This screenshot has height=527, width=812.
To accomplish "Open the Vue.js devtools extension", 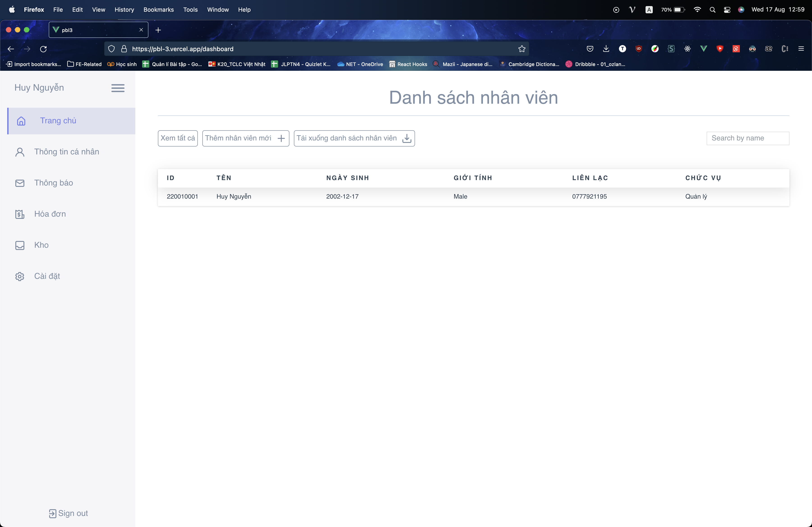I will [x=704, y=49].
